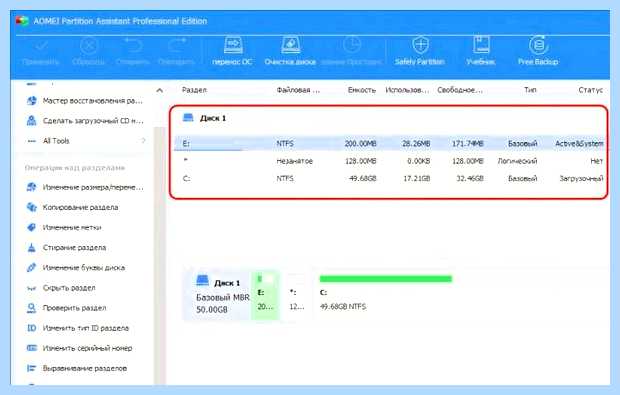Click the Незанятое file system cell
Screen dimensions: 620x395
click(x=295, y=161)
